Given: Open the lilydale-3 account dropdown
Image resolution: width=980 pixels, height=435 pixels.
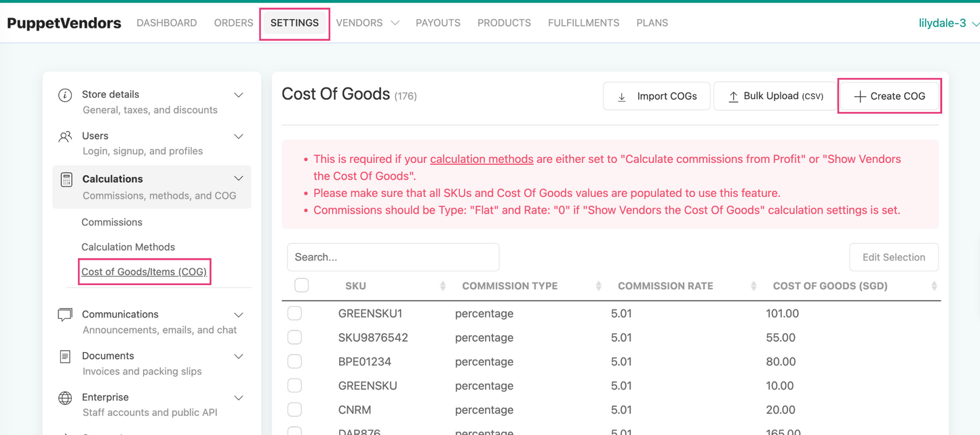Looking at the screenshot, I should (x=949, y=23).
